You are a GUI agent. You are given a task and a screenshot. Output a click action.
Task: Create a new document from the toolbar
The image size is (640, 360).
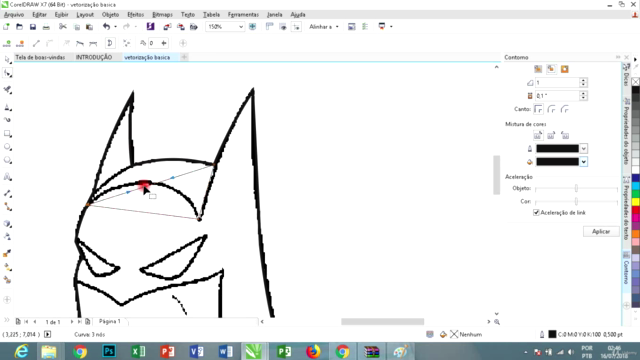tap(6, 27)
